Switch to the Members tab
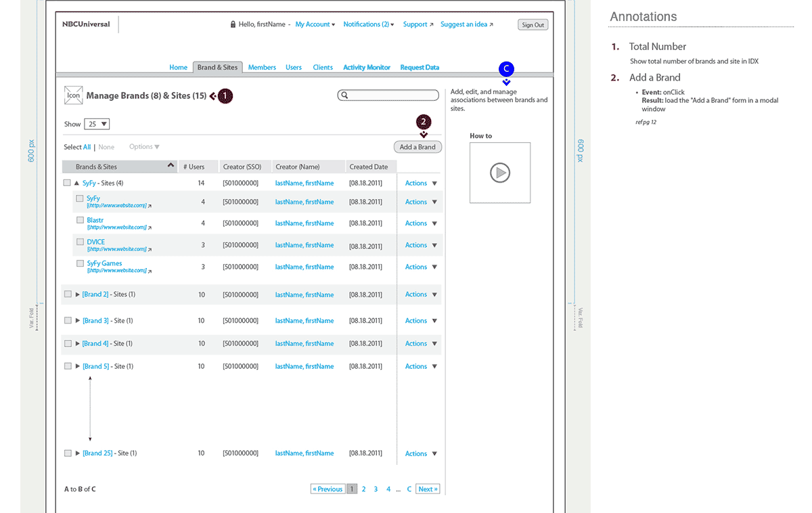 click(262, 67)
